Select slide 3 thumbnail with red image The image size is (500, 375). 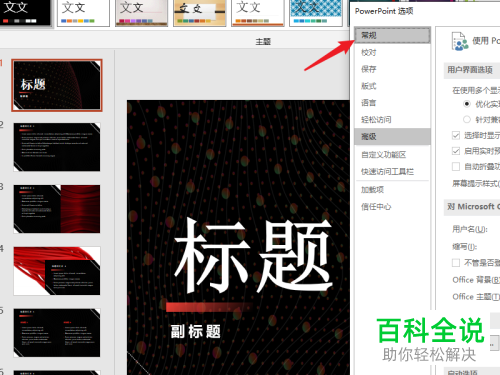57,209
